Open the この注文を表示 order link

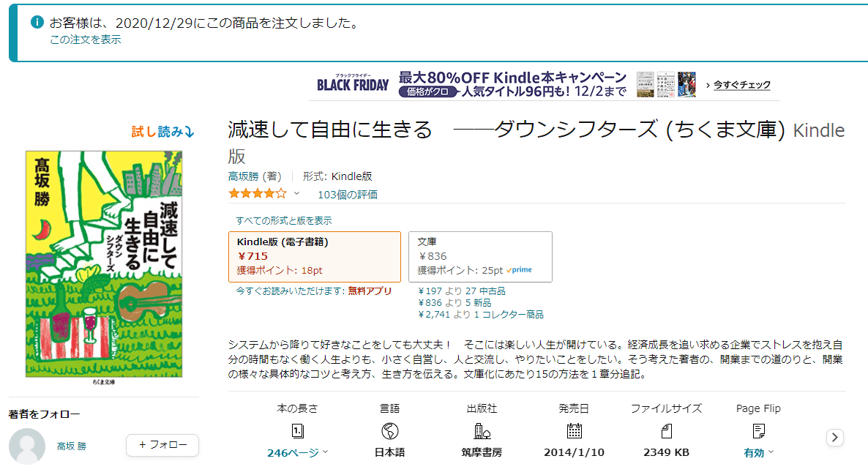coord(85,40)
